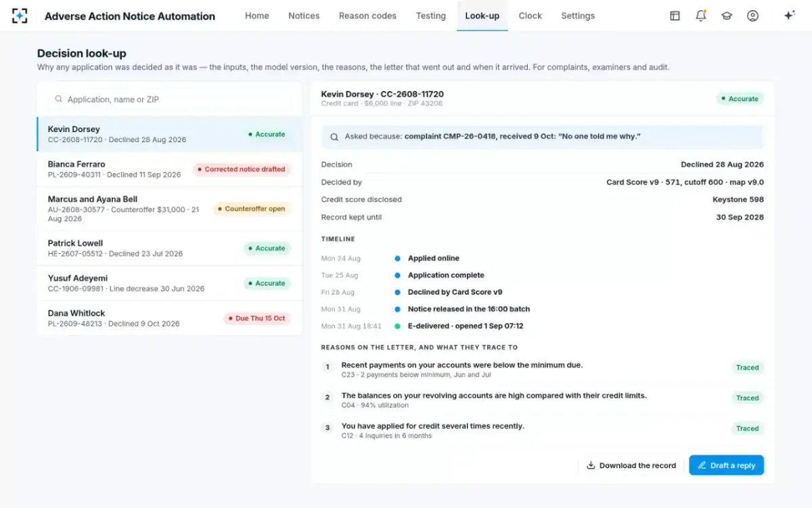Image resolution: width=812 pixels, height=508 pixels.
Task: Click the Due Thu 15 Oct badge
Action: (x=257, y=318)
